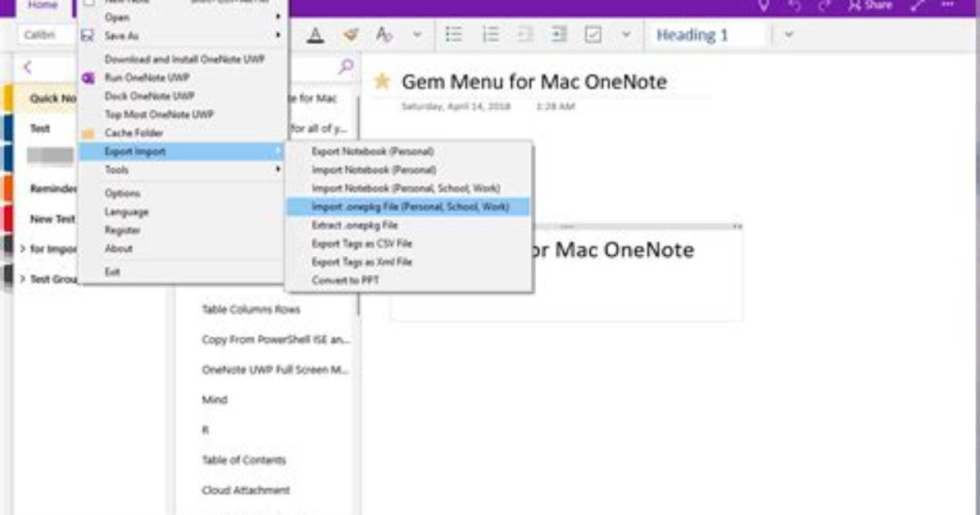This screenshot has height=515, width=980.
Task: Click the lightbulb Tell Me icon
Action: click(x=763, y=6)
